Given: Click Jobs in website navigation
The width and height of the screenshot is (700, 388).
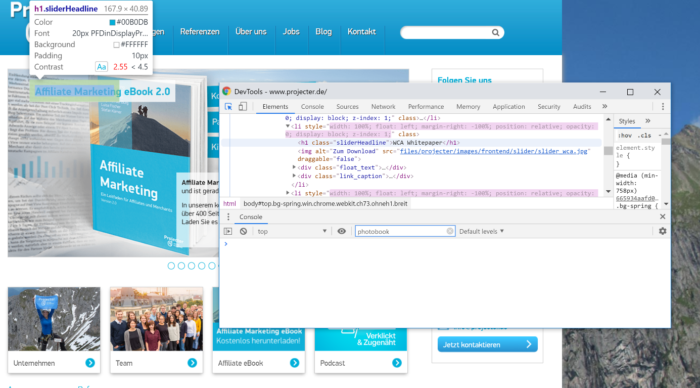Looking at the screenshot, I should coord(291,32).
